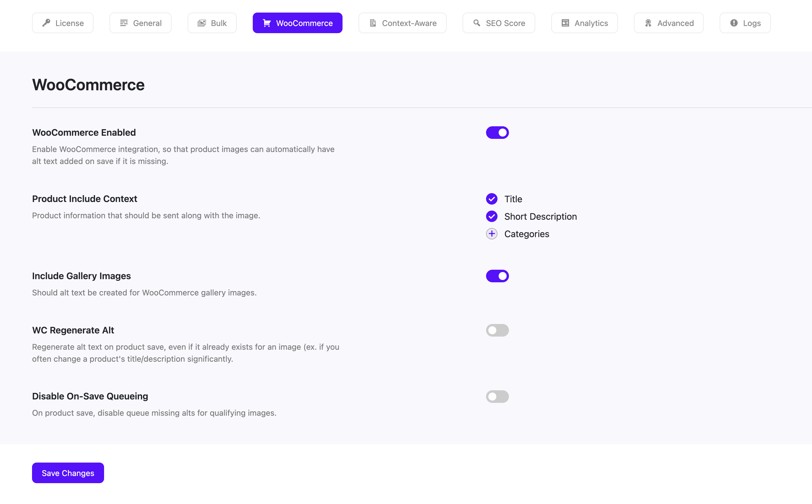
Task: Uncheck the Short Description option
Action: pyautogui.click(x=491, y=216)
